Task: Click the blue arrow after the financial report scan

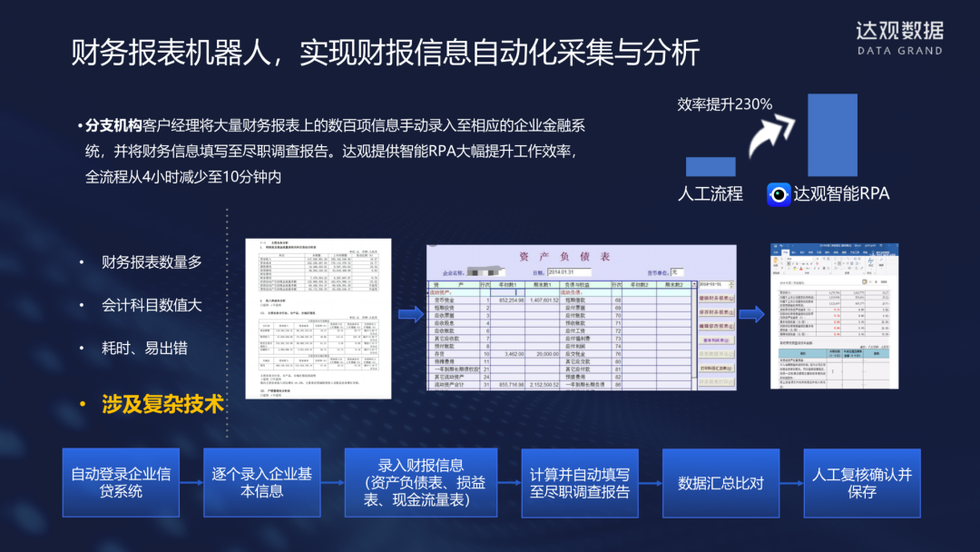Action: tap(411, 314)
